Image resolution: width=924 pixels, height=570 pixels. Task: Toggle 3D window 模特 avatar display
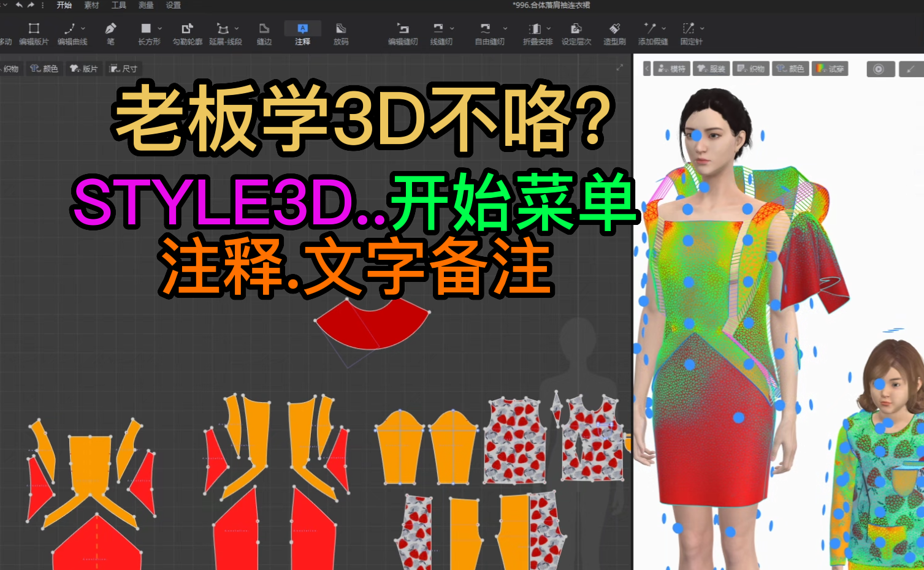pos(671,69)
